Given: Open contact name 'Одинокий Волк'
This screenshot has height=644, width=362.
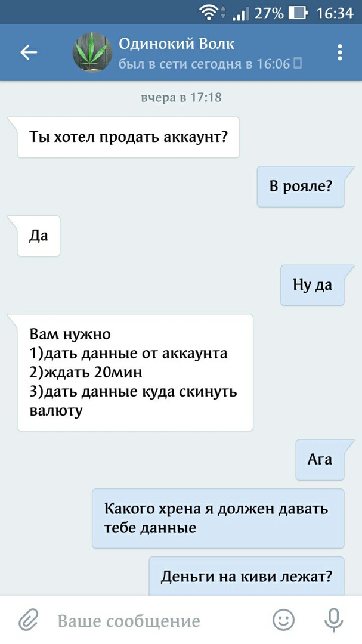Looking at the screenshot, I should pyautogui.click(x=177, y=44).
